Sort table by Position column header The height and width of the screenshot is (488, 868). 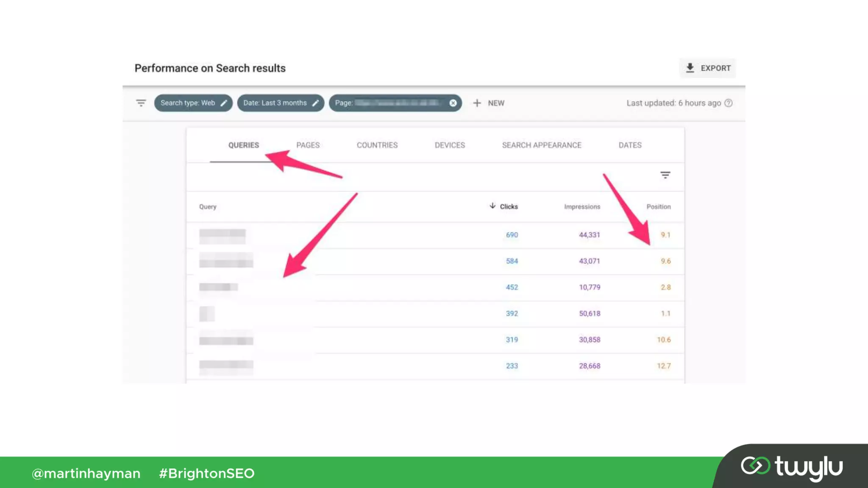click(658, 207)
